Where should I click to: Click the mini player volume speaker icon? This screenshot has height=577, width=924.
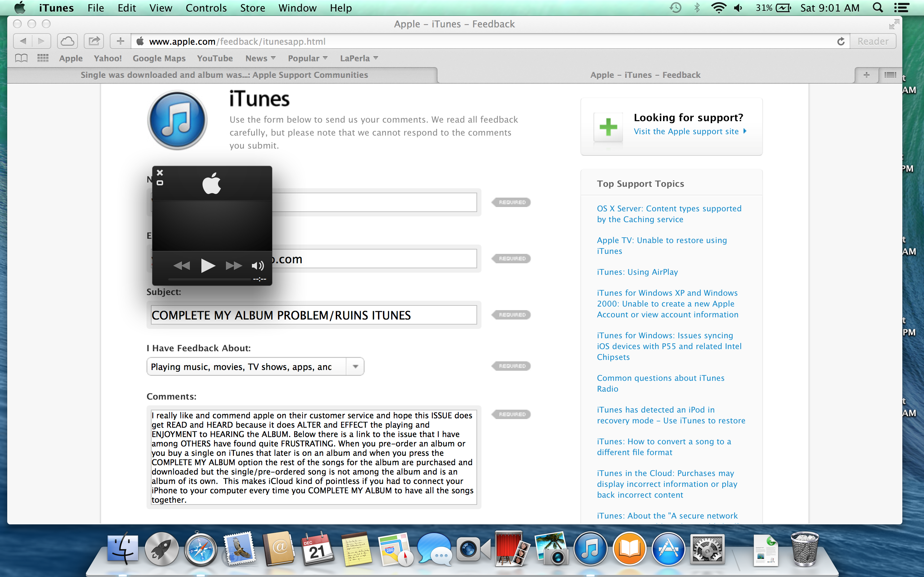pos(258,266)
